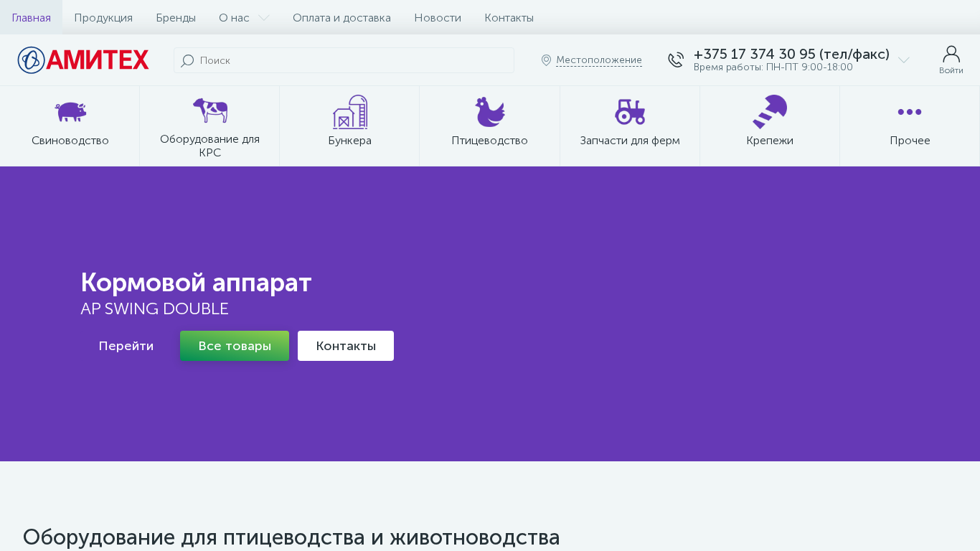The height and width of the screenshot is (551, 980).
Task: Select the Крепежи category label
Action: point(770,141)
